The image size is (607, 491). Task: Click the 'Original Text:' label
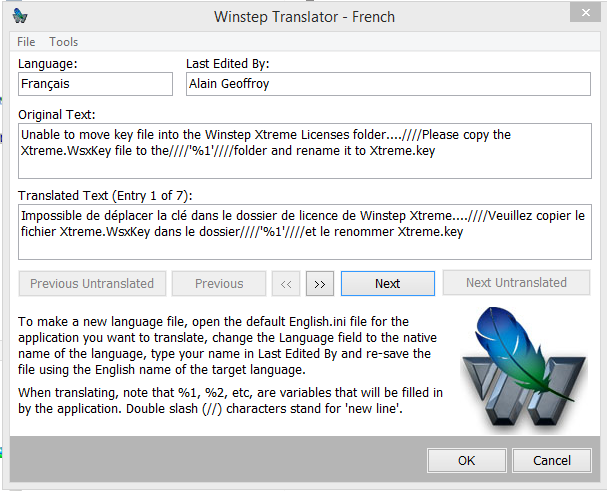pyautogui.click(x=56, y=113)
